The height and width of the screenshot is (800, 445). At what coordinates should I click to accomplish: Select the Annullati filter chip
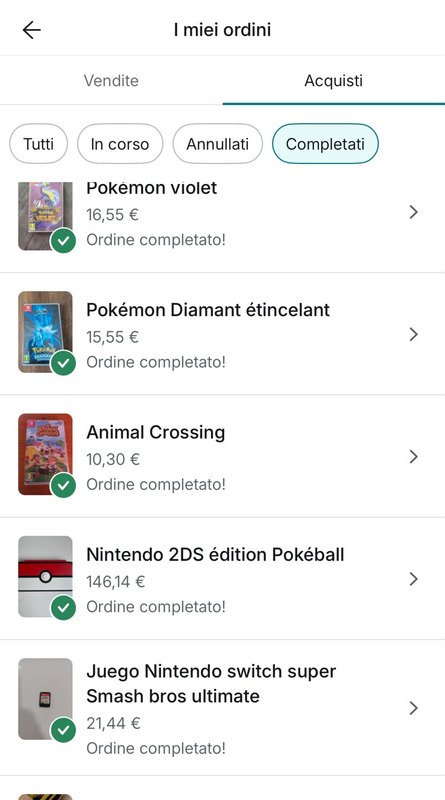pos(217,144)
